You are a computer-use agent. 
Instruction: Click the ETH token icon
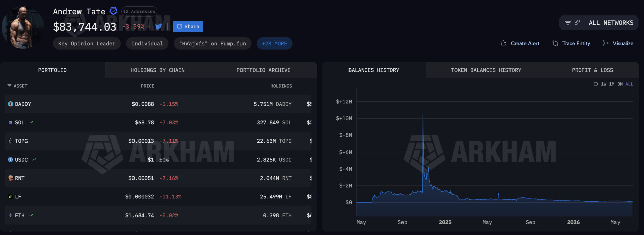[x=10, y=215]
